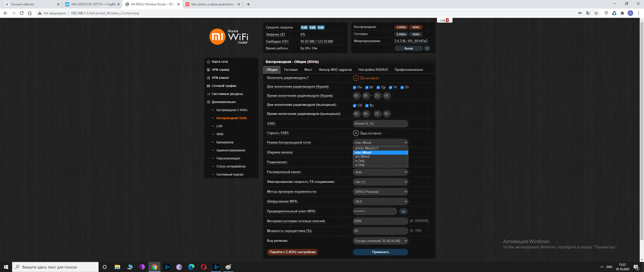644x272 pixels.
Task: Click the page vertical scrollbar
Action: 642,131
